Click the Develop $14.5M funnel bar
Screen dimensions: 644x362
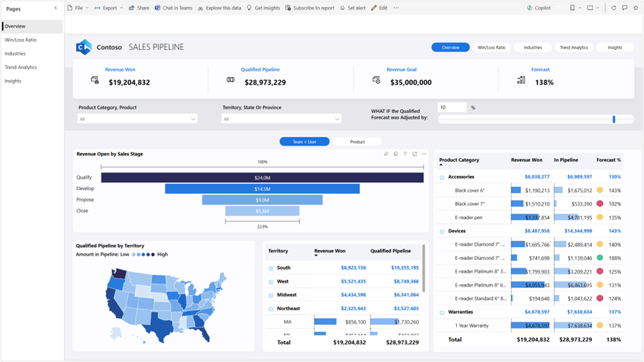[262, 189]
